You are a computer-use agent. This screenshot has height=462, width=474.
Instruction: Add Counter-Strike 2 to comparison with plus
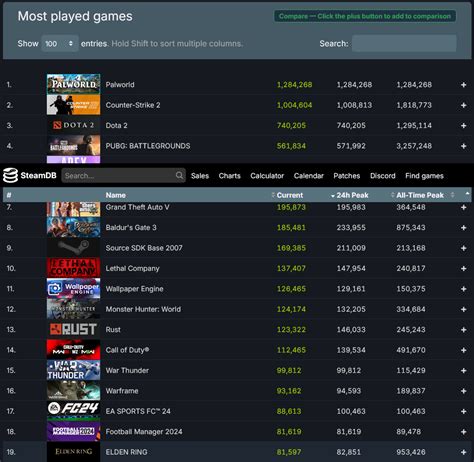click(463, 105)
